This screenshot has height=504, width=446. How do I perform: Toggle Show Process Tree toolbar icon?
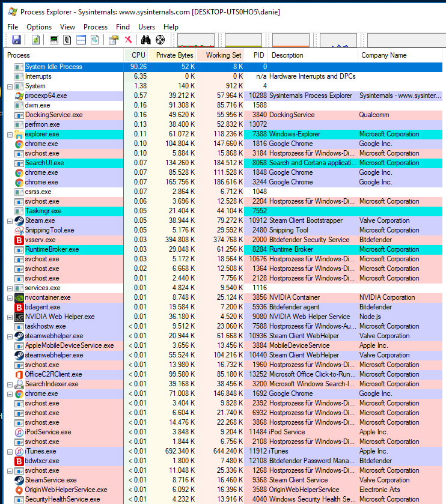tap(67, 40)
